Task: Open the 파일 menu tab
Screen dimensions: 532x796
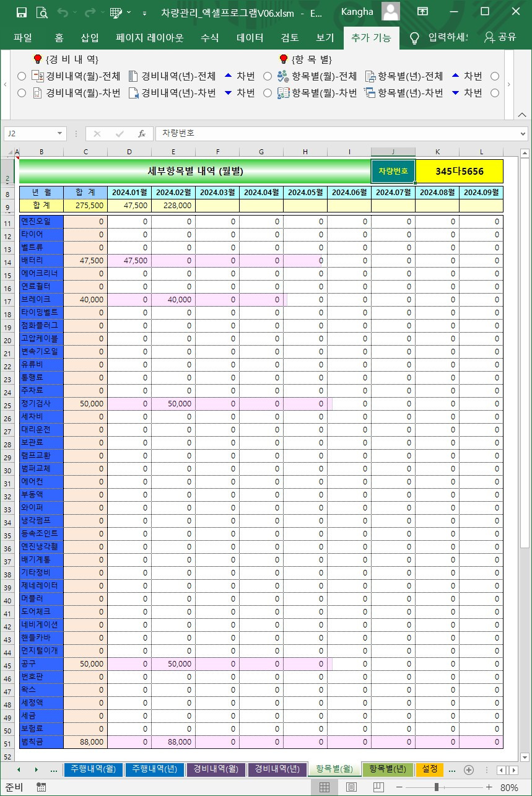Action: click(x=23, y=38)
